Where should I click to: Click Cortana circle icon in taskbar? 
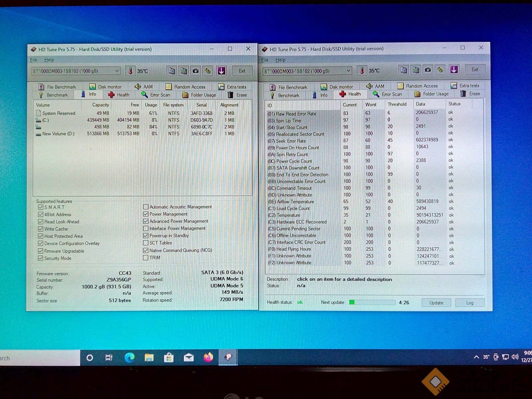(89, 358)
